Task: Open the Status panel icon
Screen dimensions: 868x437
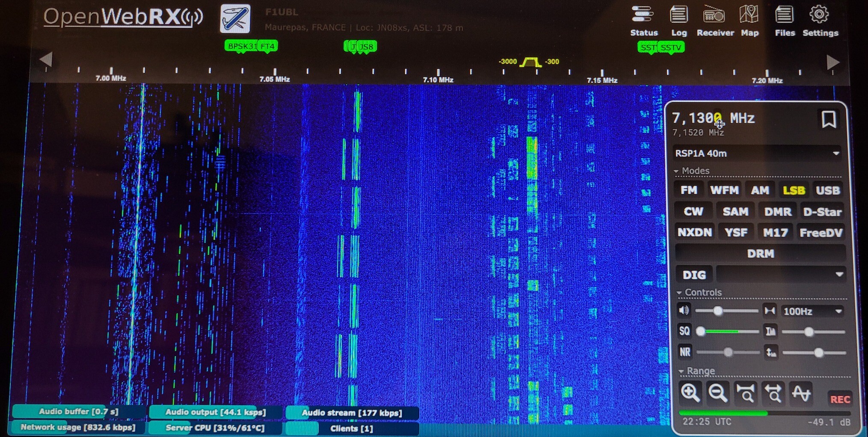Action: (x=643, y=21)
